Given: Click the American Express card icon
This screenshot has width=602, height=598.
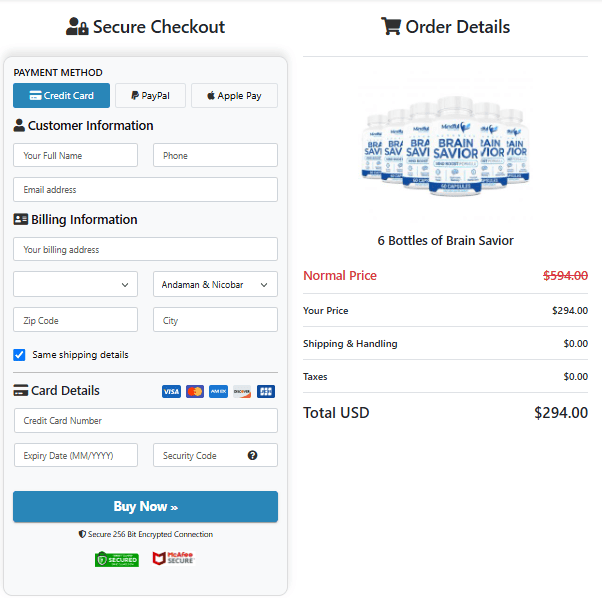Looking at the screenshot, I should point(218,391).
